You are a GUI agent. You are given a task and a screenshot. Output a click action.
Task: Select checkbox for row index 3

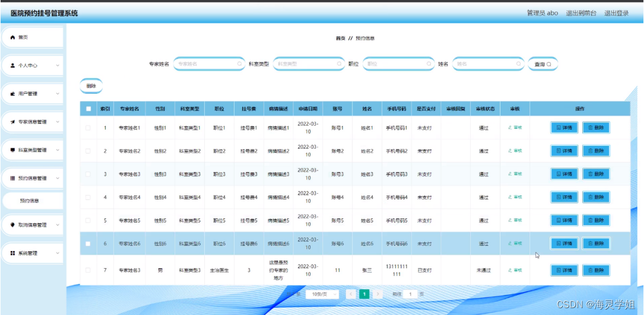[88, 174]
